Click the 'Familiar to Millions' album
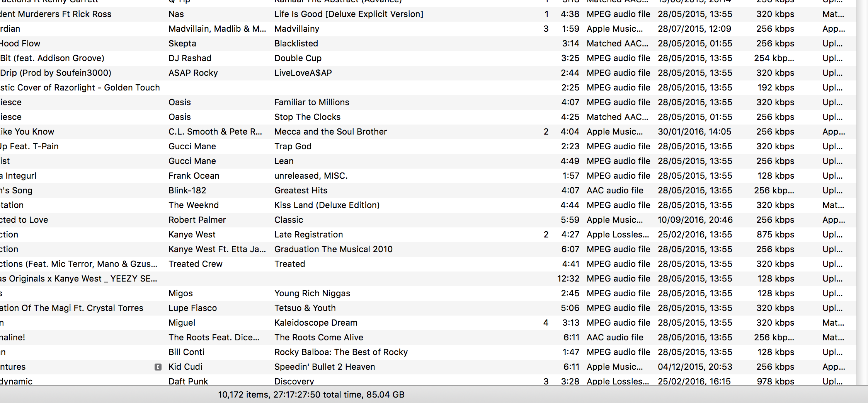This screenshot has width=868, height=403. 312,102
